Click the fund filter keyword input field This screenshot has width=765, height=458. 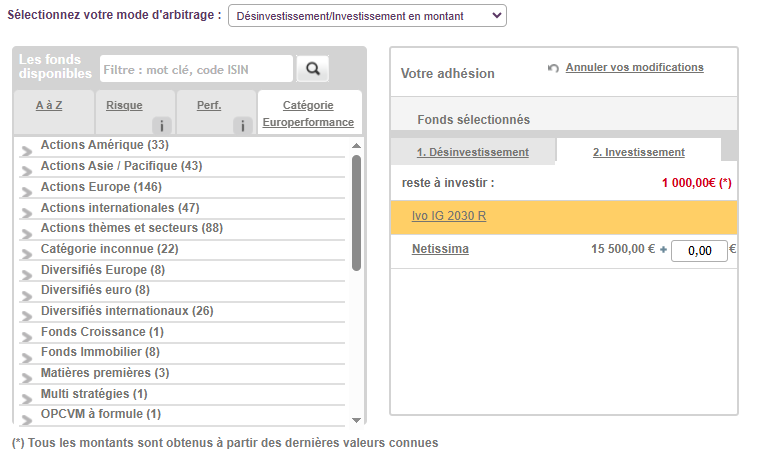click(x=196, y=69)
